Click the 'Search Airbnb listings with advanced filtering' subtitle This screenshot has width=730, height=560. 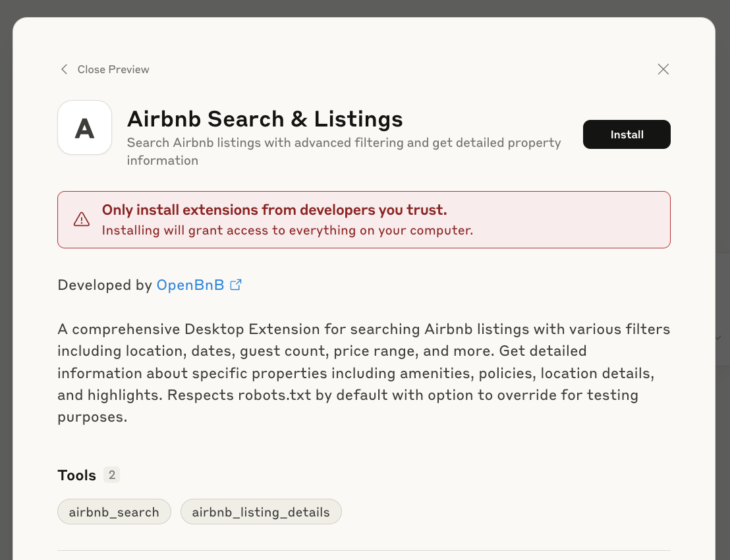[x=344, y=152]
